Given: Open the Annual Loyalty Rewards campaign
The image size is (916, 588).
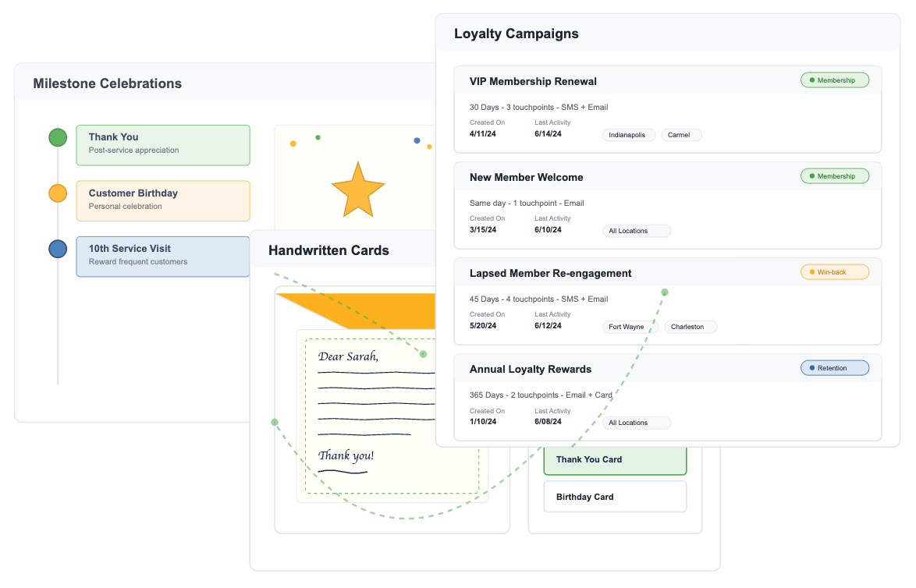Looking at the screenshot, I should click(530, 369).
